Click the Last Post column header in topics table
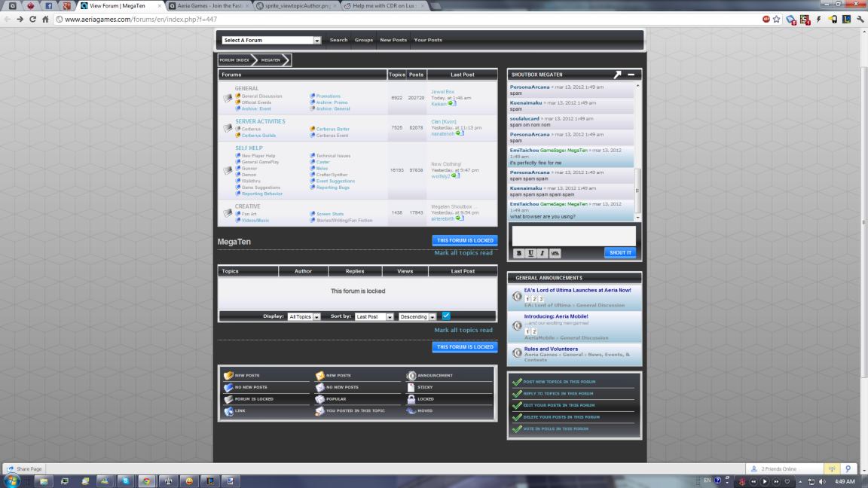The height and width of the screenshot is (488, 868). tap(463, 271)
